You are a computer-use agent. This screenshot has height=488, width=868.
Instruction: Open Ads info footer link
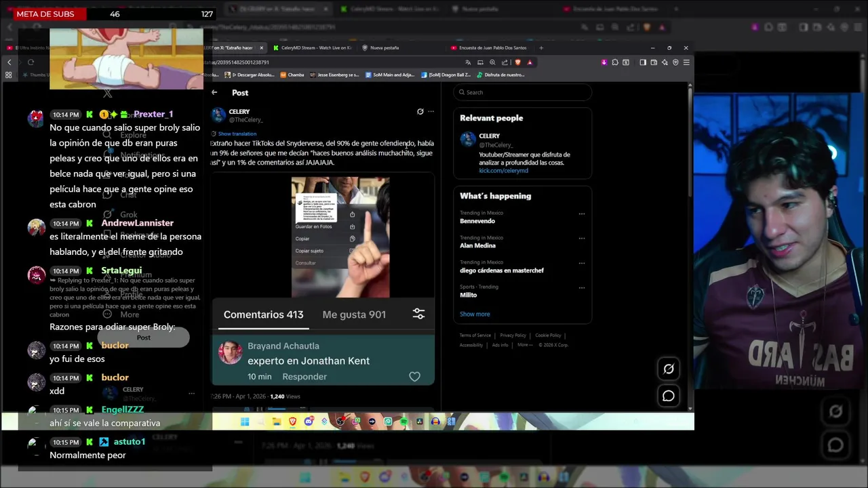(500, 345)
